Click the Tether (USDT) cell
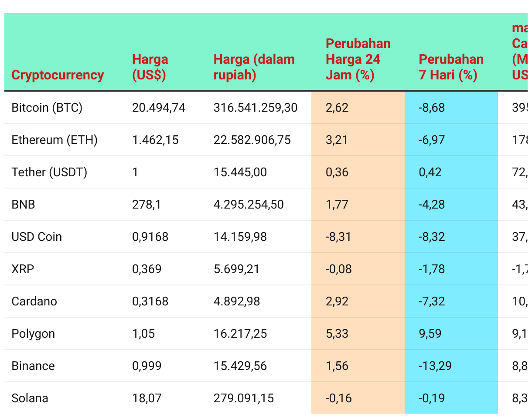This screenshot has height=418, width=532. coord(49,172)
